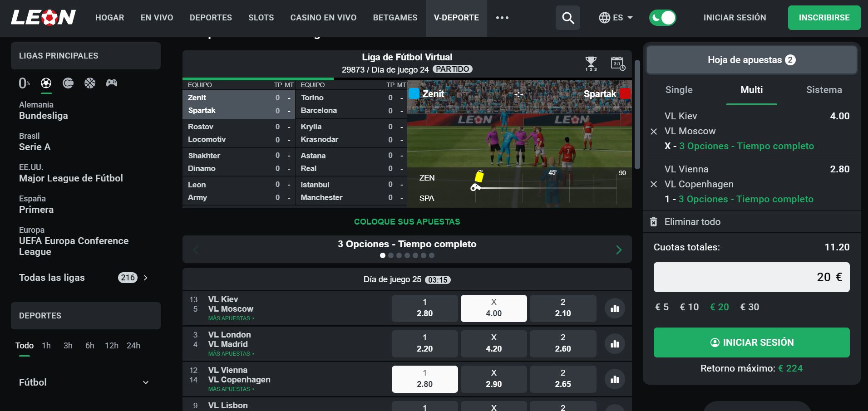868x411 pixels.
Task: Switch to the Sistema bet tab
Action: (x=824, y=90)
